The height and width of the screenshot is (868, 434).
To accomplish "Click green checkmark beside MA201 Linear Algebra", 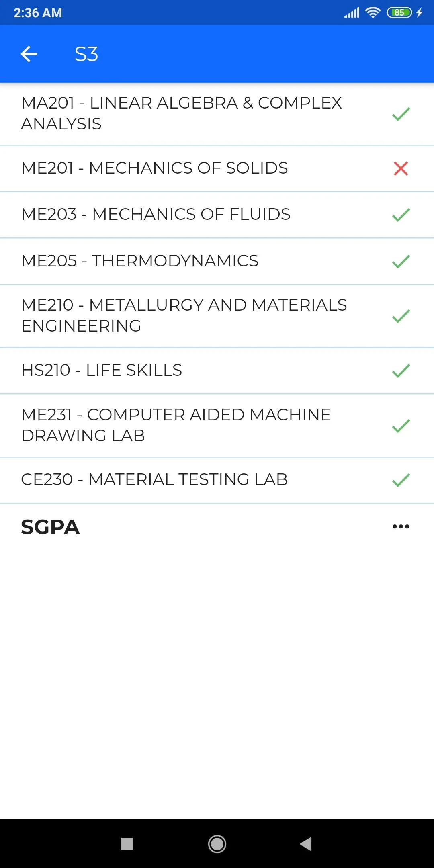I will coord(401,114).
